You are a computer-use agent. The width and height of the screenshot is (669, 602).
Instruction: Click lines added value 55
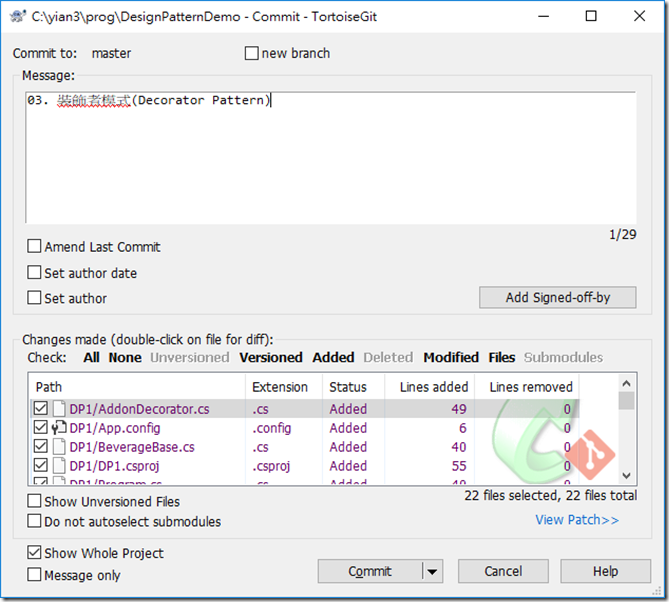pos(459,466)
